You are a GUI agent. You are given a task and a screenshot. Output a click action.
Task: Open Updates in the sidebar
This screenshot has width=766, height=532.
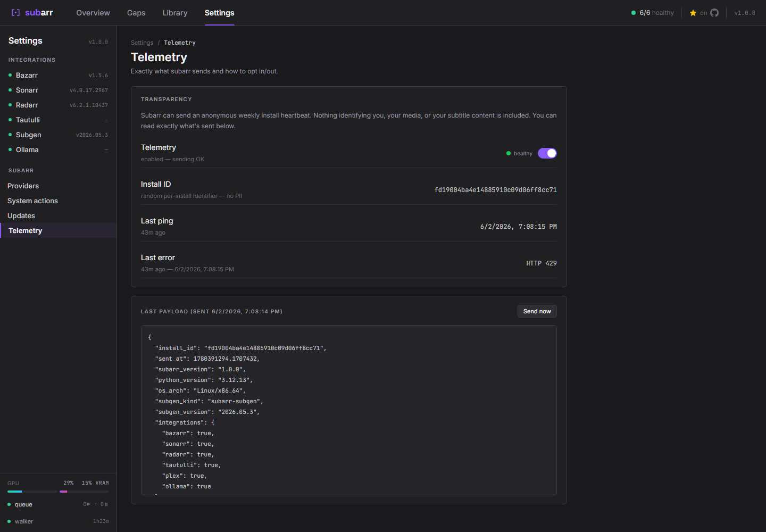pos(59,215)
